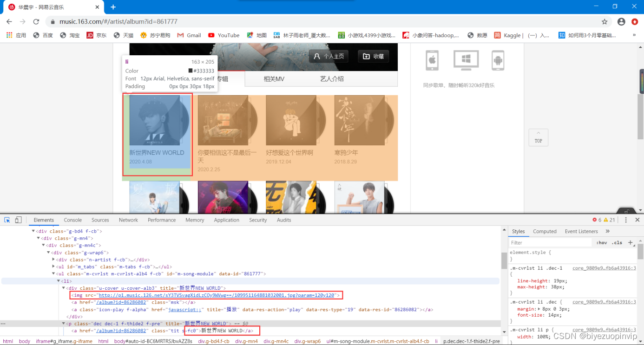Image resolution: width=644 pixels, height=345 pixels.
Task: Click the 收藏 button
Action: 374,56
